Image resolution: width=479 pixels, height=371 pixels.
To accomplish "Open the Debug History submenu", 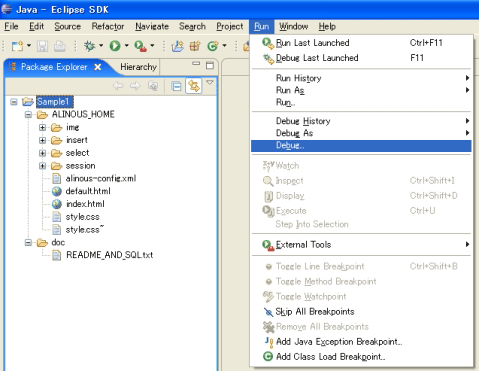I will pos(361,121).
